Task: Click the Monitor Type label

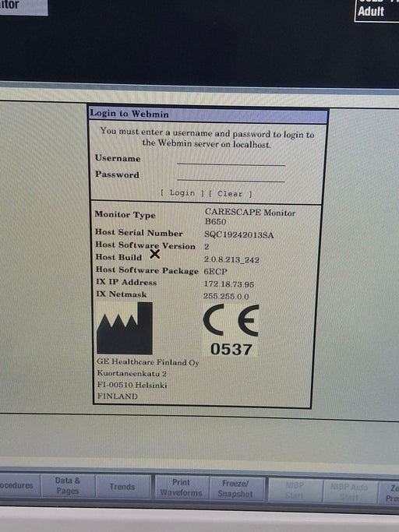Action: (125, 214)
